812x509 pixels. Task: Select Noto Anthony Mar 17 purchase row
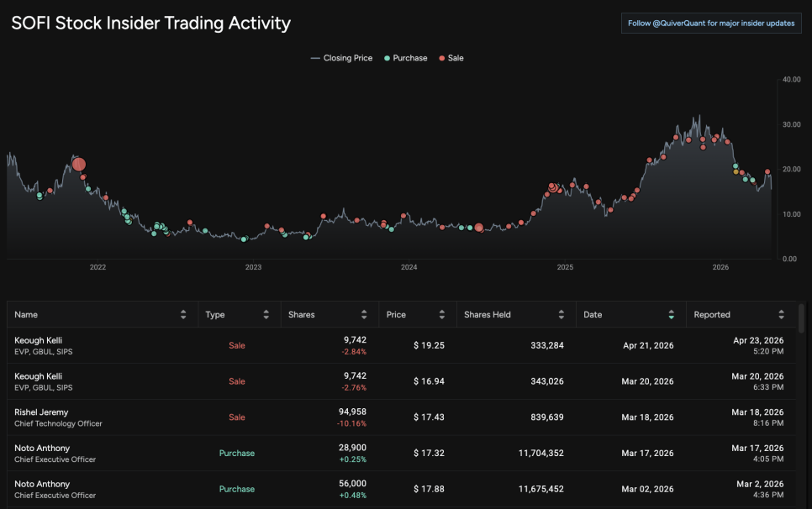click(x=336, y=454)
